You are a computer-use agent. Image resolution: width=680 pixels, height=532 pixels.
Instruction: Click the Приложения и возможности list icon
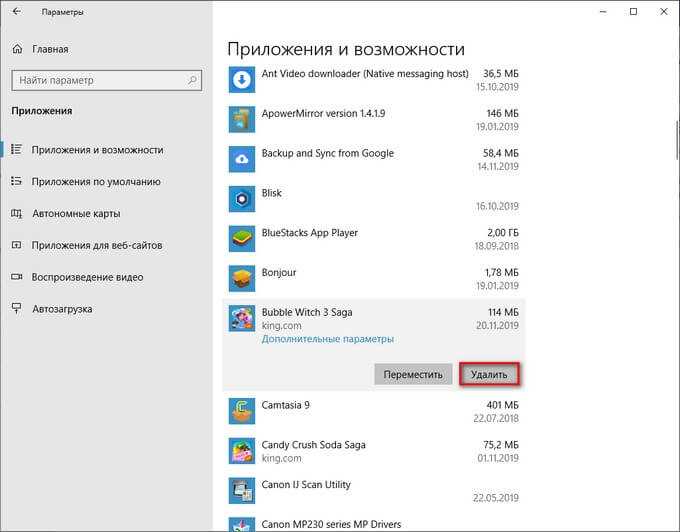click(x=16, y=150)
